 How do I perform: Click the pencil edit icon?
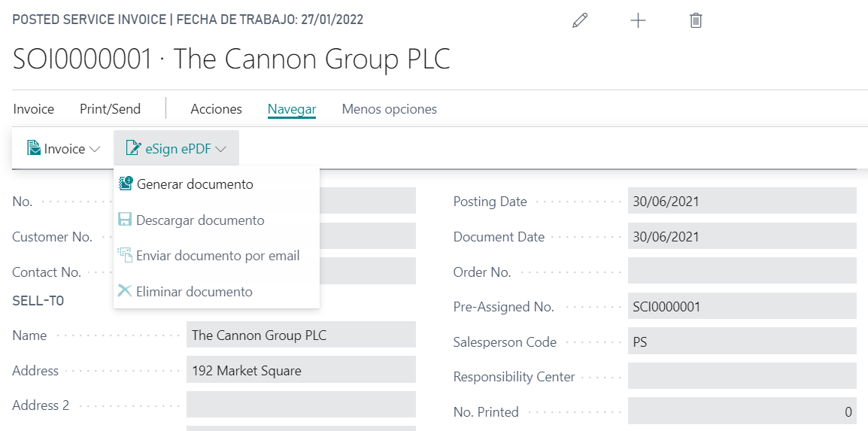click(579, 21)
